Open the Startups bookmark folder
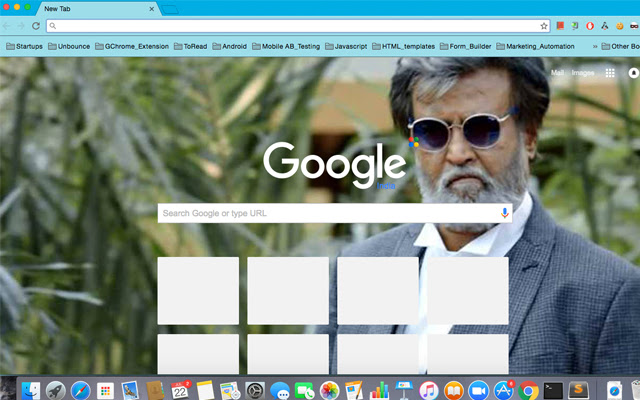 pos(24,47)
